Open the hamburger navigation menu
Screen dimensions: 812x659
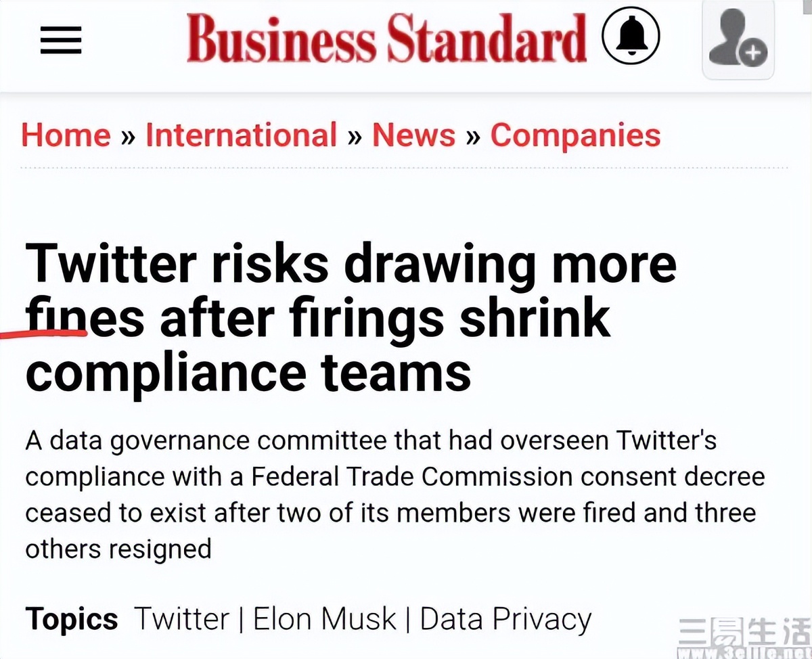61,40
